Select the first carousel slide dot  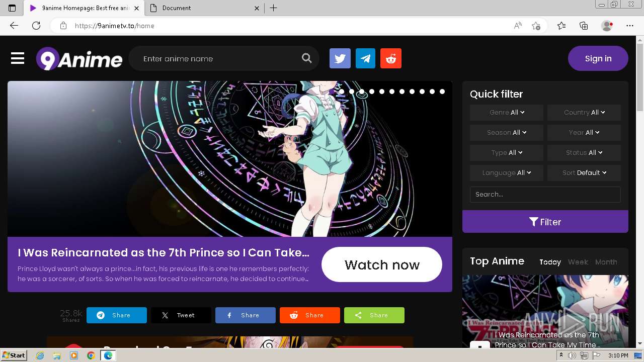[342, 92]
